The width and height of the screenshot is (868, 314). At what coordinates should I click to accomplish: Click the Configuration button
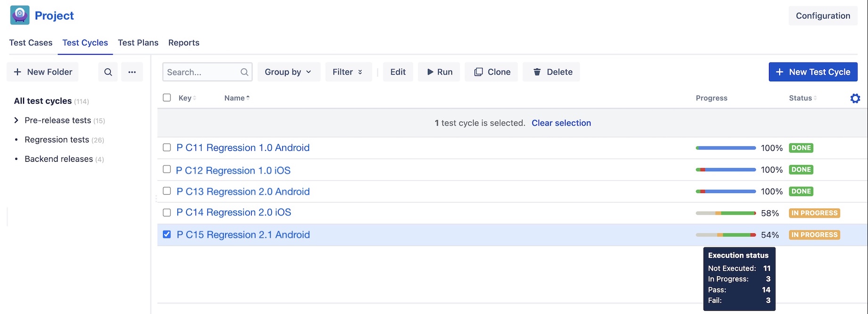[823, 16]
